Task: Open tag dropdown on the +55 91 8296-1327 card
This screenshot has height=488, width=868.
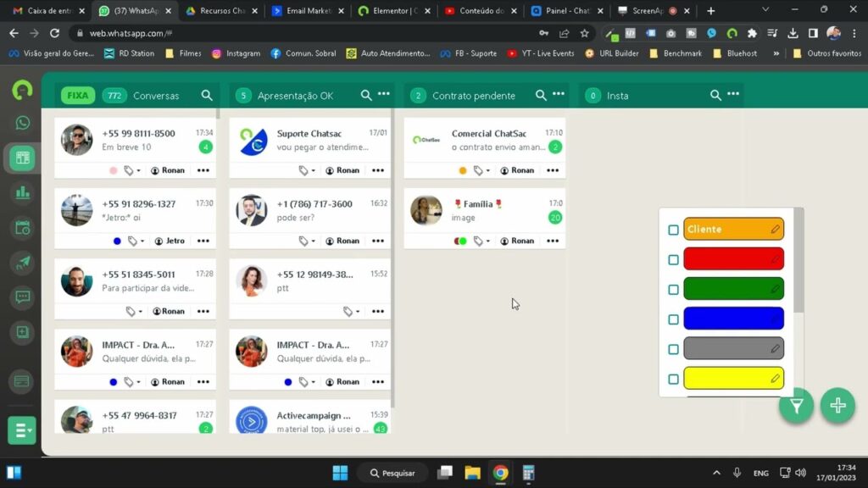Action: (x=136, y=241)
